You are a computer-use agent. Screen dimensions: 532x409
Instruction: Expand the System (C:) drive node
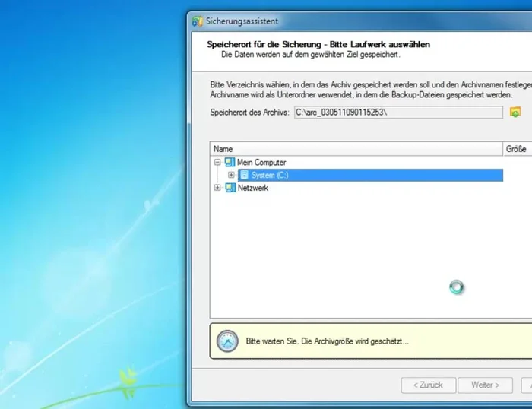[x=232, y=176]
